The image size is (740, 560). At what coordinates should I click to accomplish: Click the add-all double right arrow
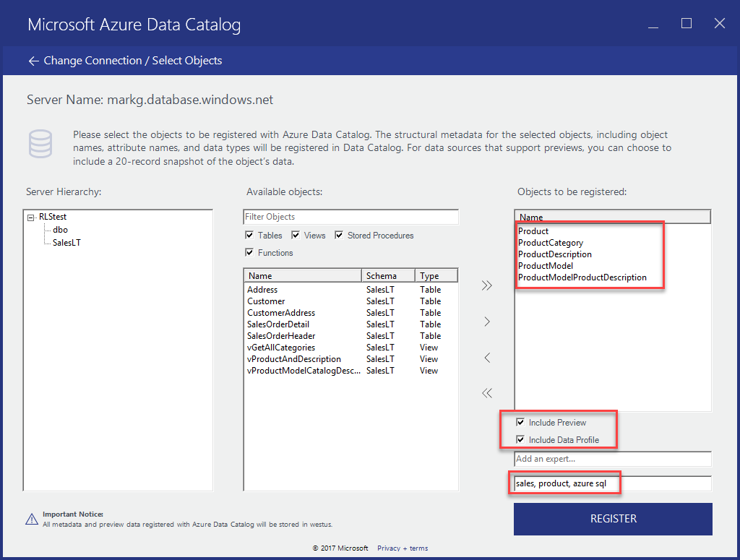487,285
